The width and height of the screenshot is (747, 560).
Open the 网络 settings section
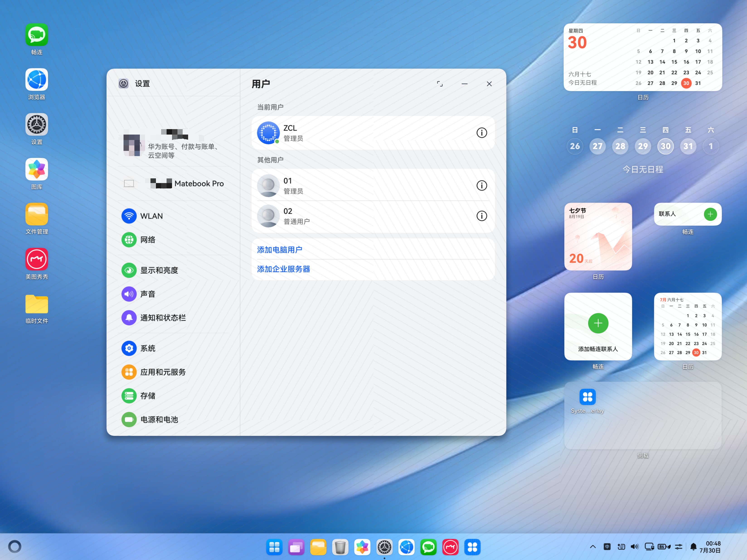174,240
